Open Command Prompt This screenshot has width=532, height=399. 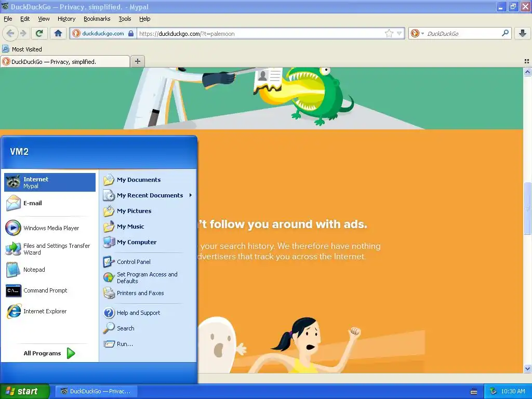click(50, 290)
